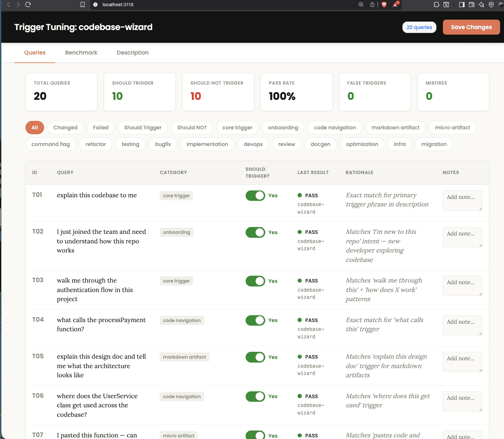Switch to the Benchmark tab
504x439 pixels.
point(81,53)
